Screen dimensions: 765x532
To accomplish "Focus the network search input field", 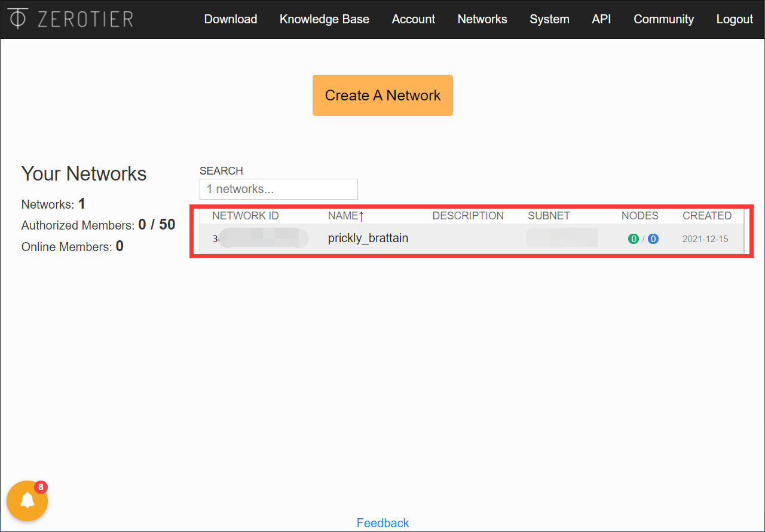I will 279,189.
